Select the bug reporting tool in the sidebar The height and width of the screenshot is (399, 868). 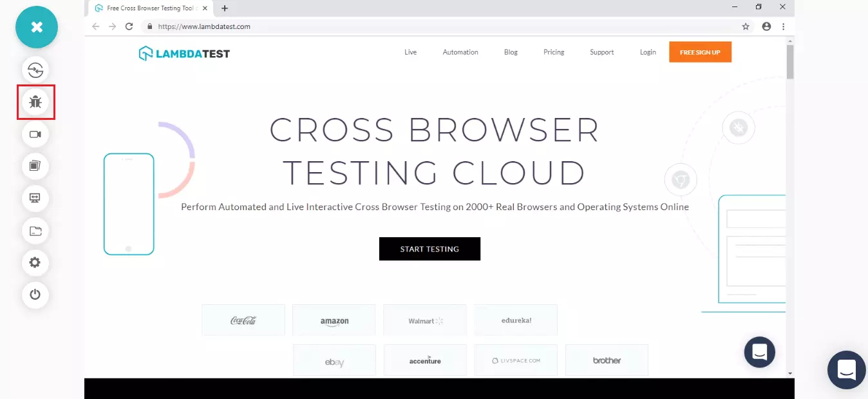35,101
